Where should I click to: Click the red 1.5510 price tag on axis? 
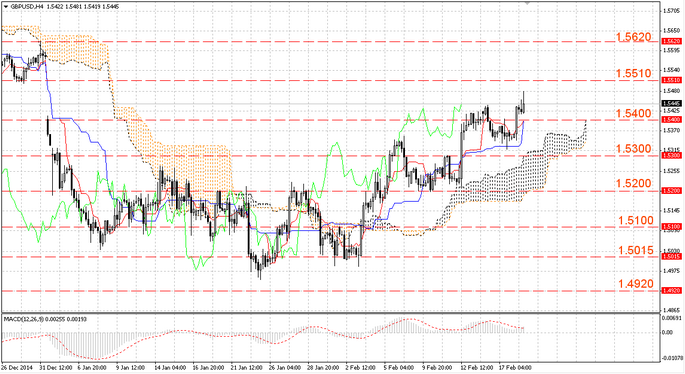tap(671, 80)
